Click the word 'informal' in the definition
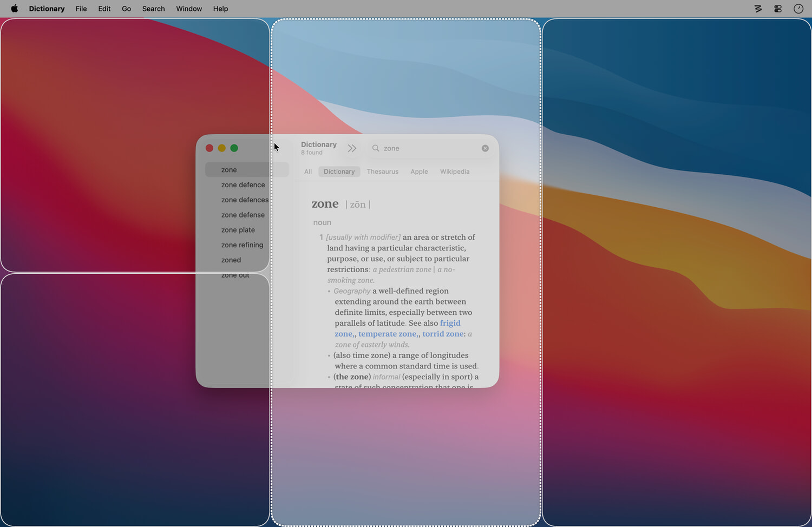The height and width of the screenshot is (527, 812). click(387, 377)
